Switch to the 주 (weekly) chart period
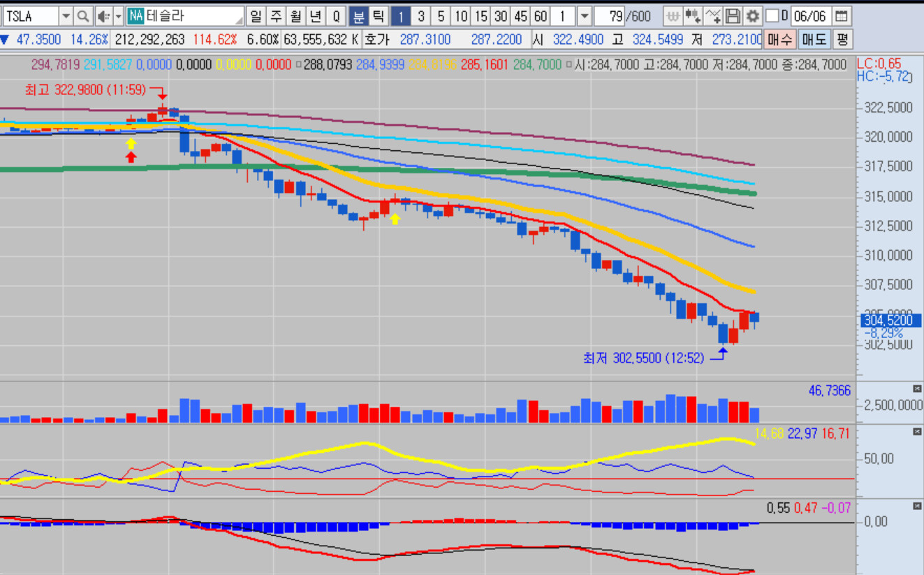Image resolution: width=924 pixels, height=575 pixels. [x=276, y=16]
